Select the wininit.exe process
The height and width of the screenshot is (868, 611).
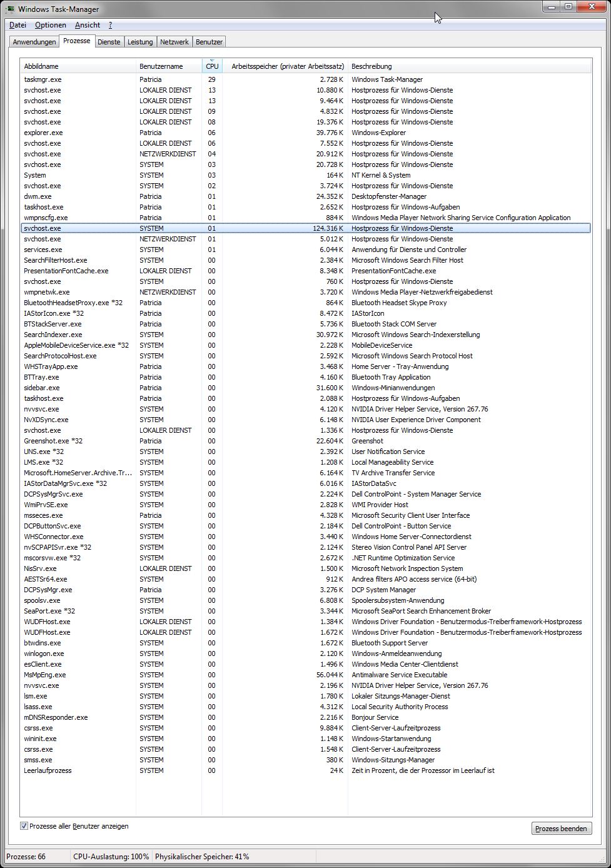306,739
